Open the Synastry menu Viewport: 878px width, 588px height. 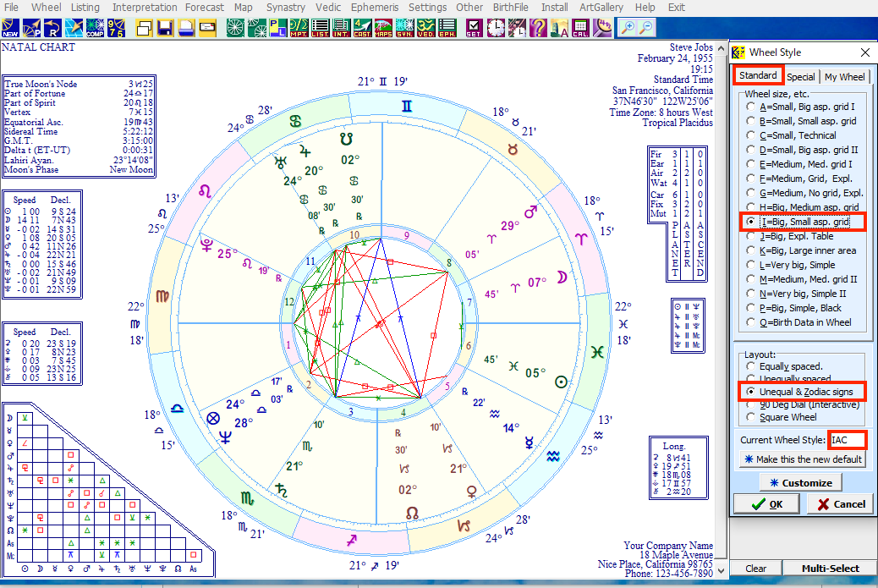(x=286, y=8)
